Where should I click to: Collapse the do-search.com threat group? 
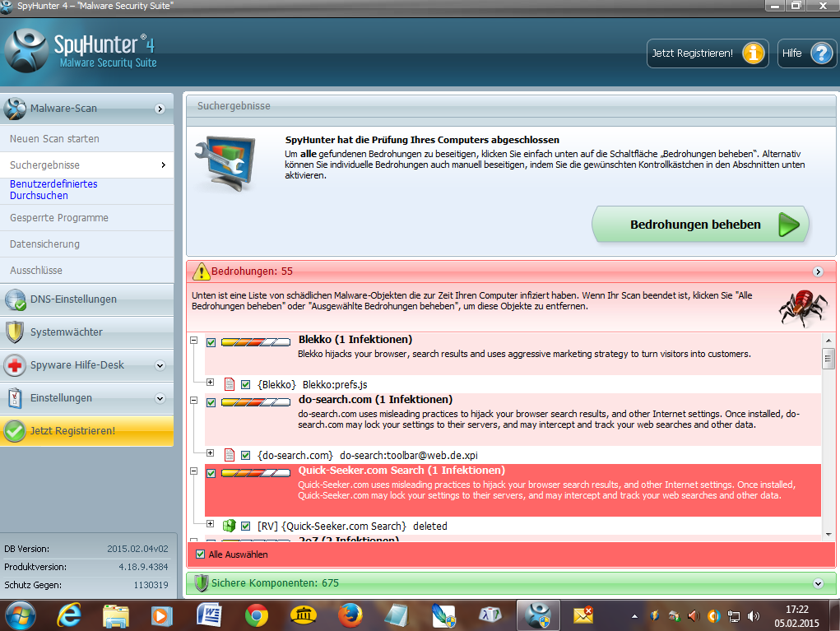coord(194,400)
